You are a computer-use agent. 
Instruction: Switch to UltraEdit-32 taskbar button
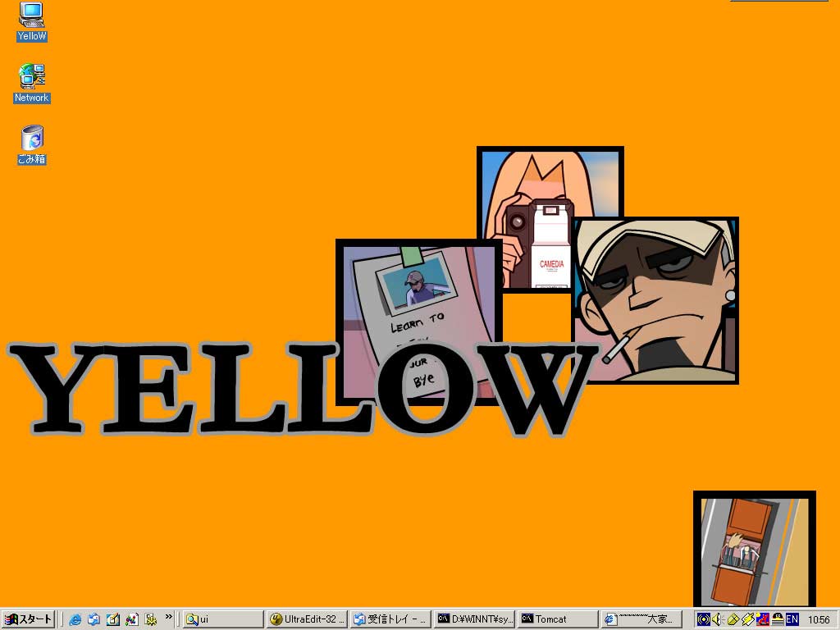[x=307, y=619]
